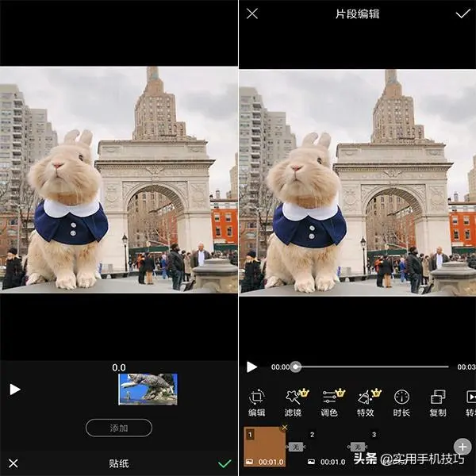476x476 pixels.
Task: Tap the rabbit preview in 贴纸 panel
Action: click(x=119, y=180)
